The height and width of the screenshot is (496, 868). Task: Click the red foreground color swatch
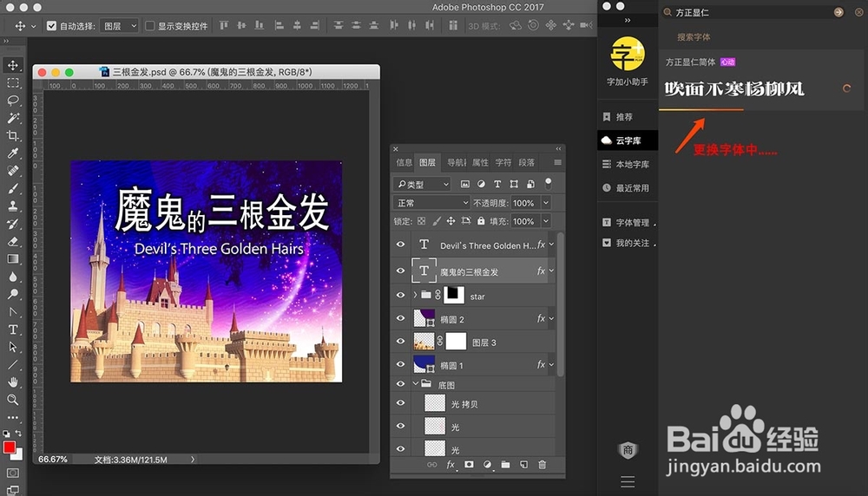[9, 447]
